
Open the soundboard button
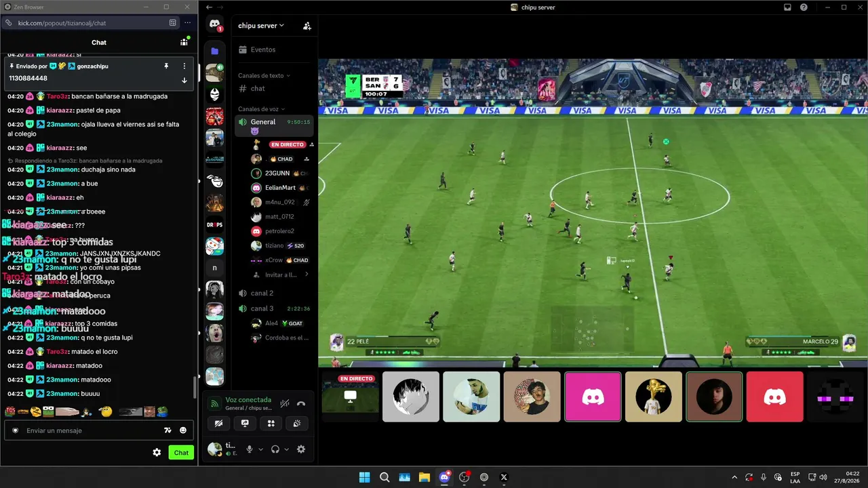pos(297,424)
